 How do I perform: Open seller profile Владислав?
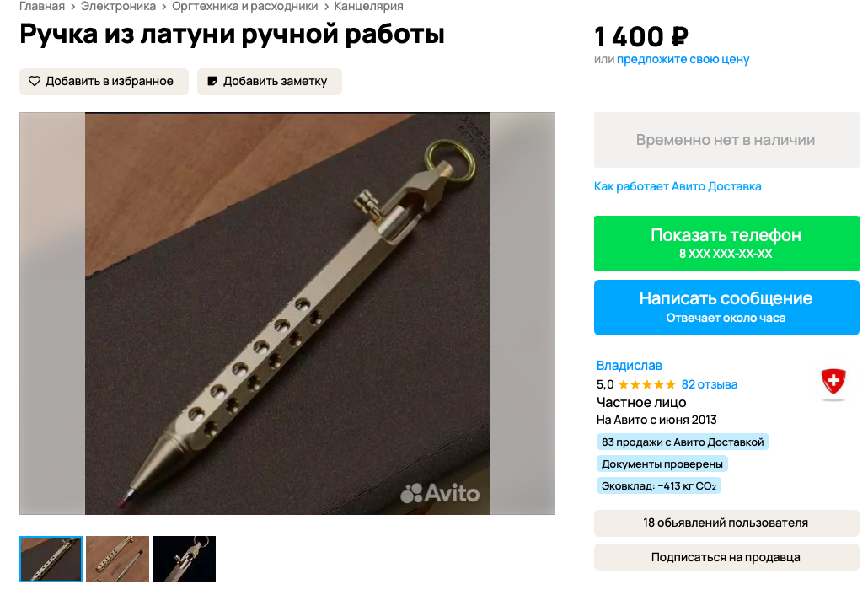tap(629, 366)
